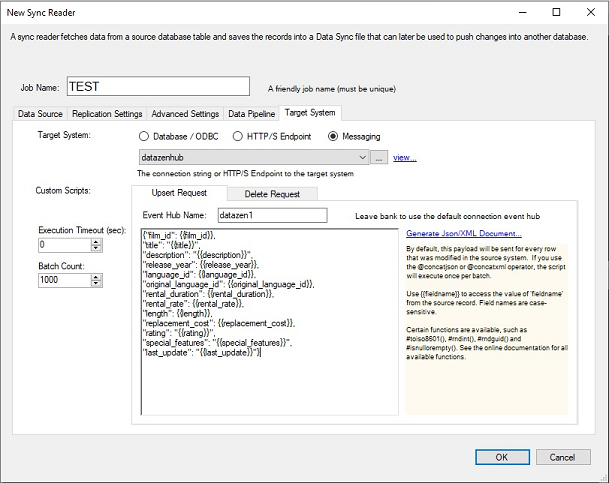Click inside the JSON payload script box
The image size is (609, 483).
click(270, 322)
